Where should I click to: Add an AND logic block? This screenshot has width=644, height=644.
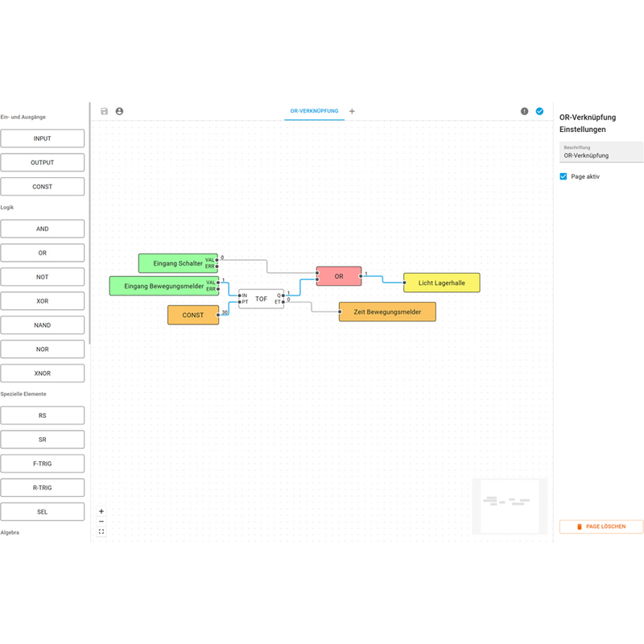pos(43,229)
